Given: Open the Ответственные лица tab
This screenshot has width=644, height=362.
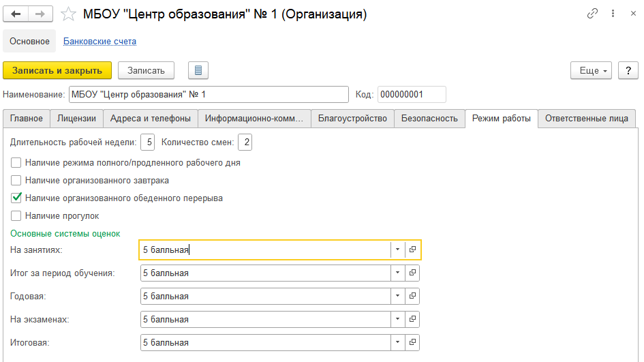Looking at the screenshot, I should (587, 119).
